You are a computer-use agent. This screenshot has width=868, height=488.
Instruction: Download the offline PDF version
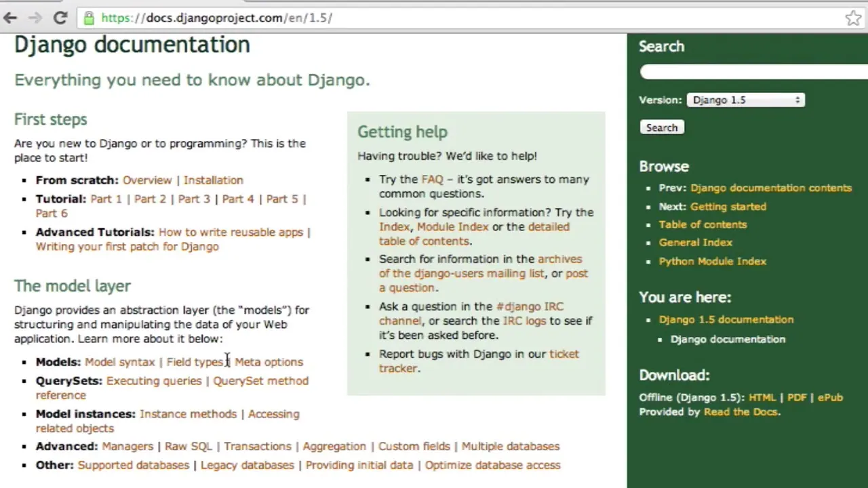[x=797, y=398]
